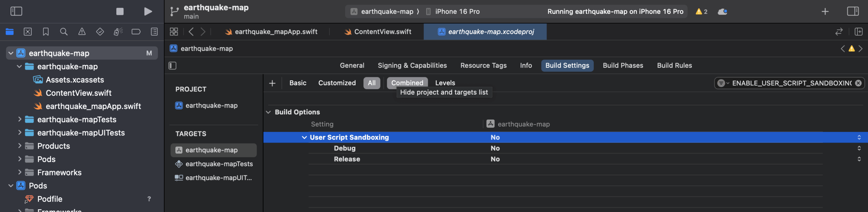Select the Build Settings tab
The height and width of the screenshot is (212, 868).
567,65
